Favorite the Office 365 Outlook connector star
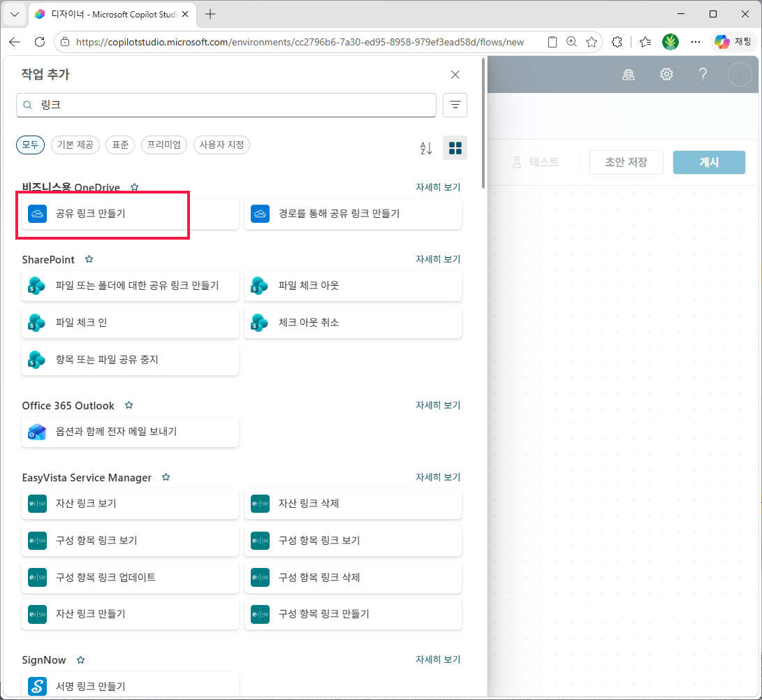762x700 pixels. tap(129, 405)
